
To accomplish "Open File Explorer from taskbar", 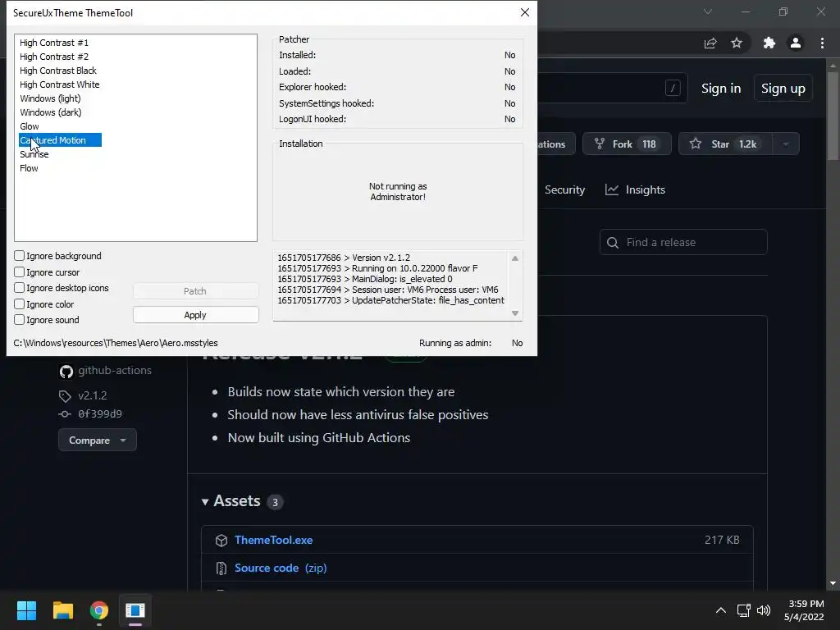I will 62,610.
